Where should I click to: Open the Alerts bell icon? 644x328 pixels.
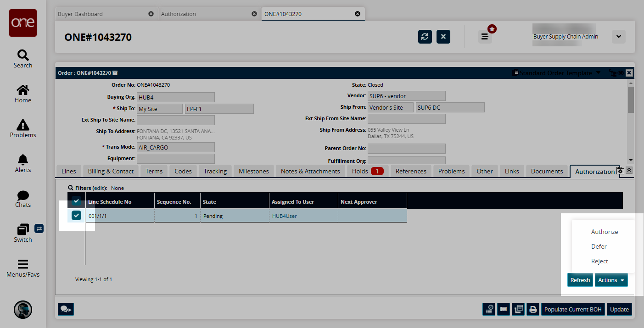(x=22, y=163)
